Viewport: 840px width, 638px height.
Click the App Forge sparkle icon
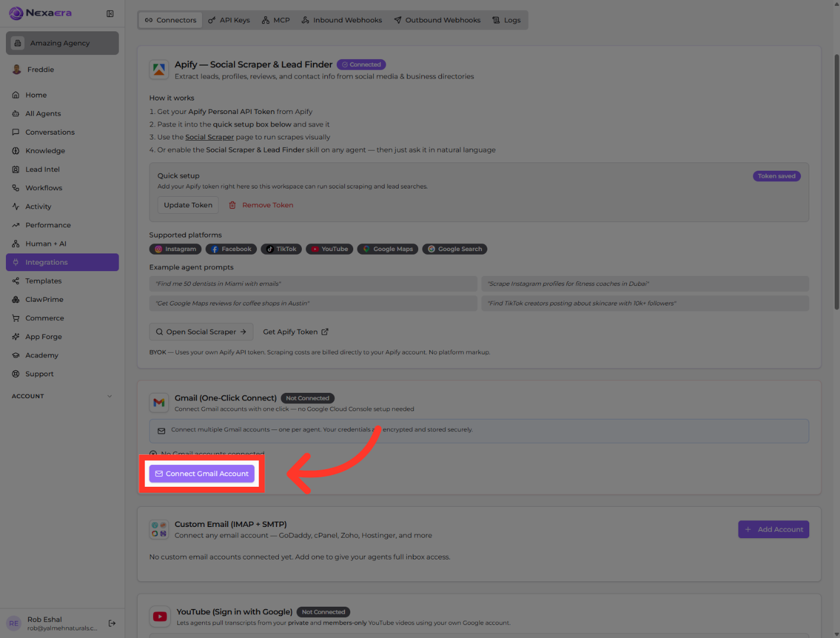click(x=16, y=337)
